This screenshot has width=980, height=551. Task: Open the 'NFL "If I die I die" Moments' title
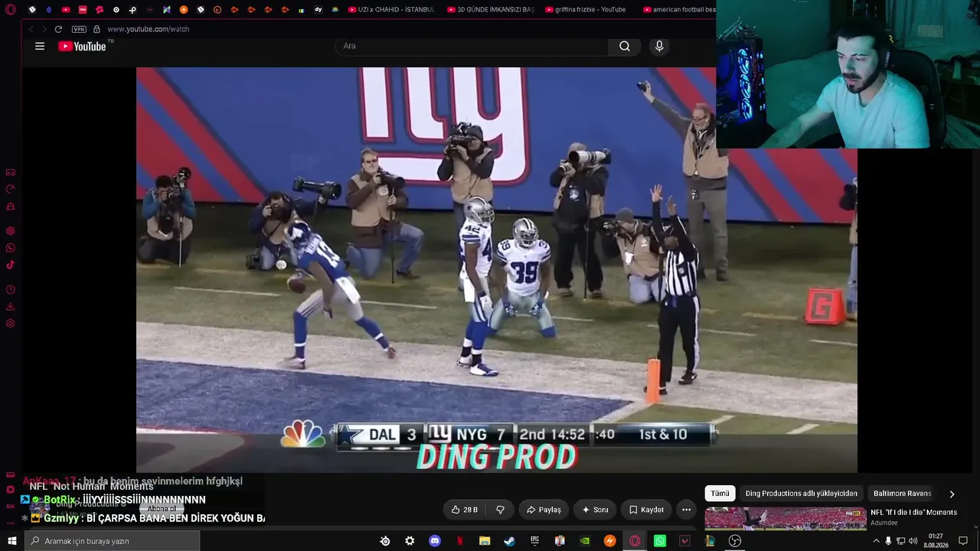[913, 513]
